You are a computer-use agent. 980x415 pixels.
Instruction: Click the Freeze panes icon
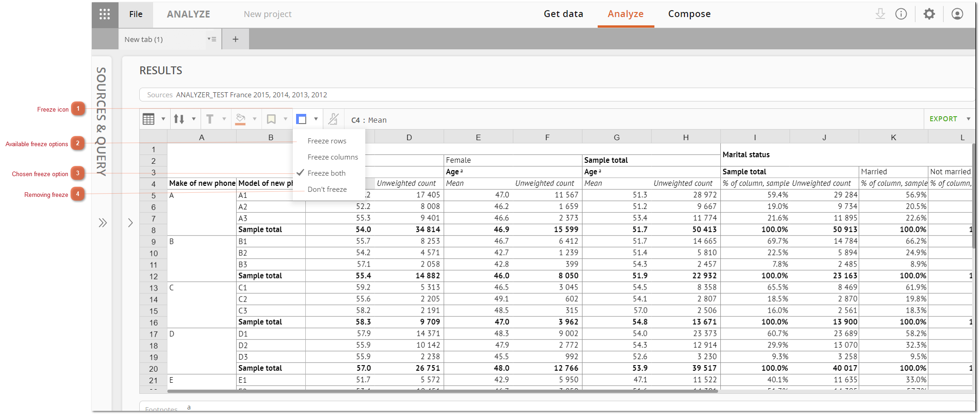301,119
